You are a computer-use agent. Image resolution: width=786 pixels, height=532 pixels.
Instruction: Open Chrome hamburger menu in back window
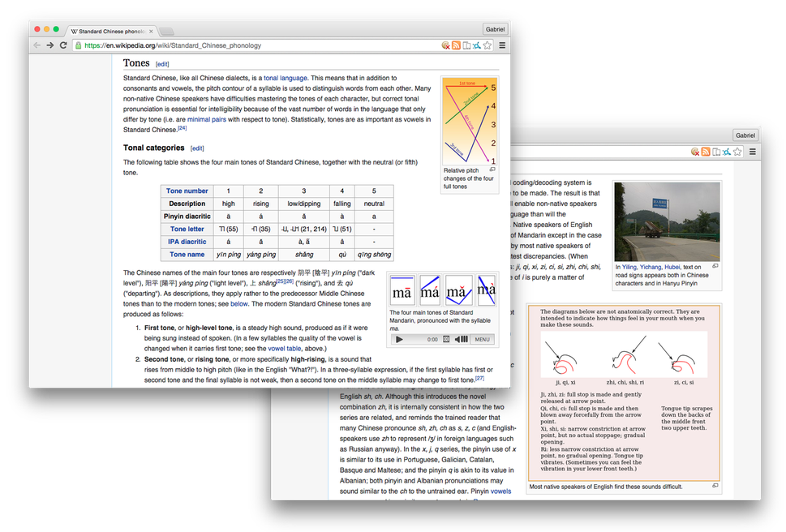(752, 152)
